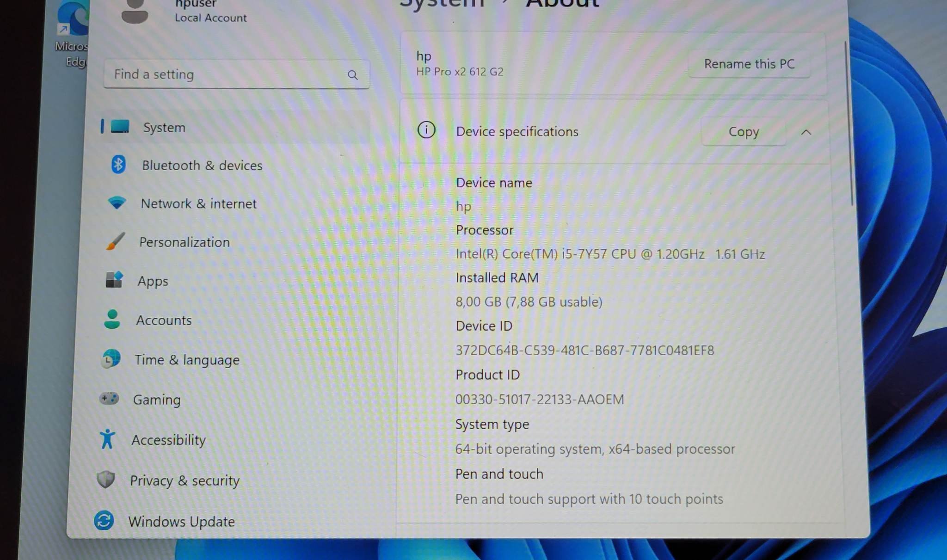Open Bluetooth & devices settings

click(x=202, y=166)
